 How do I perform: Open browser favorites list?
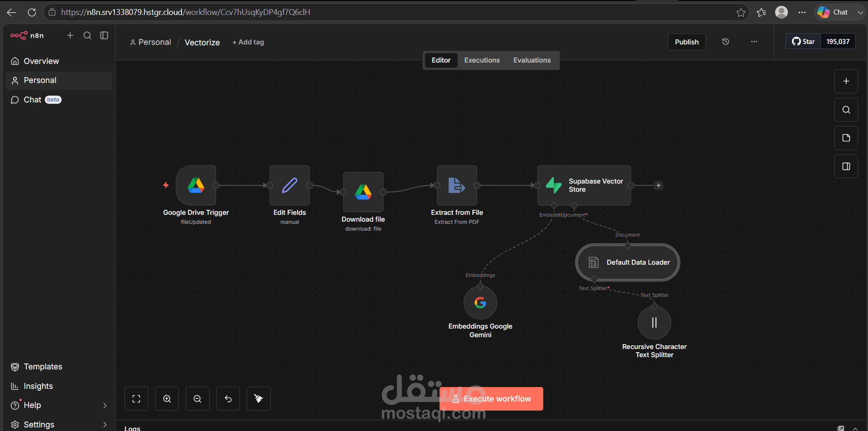coord(762,12)
